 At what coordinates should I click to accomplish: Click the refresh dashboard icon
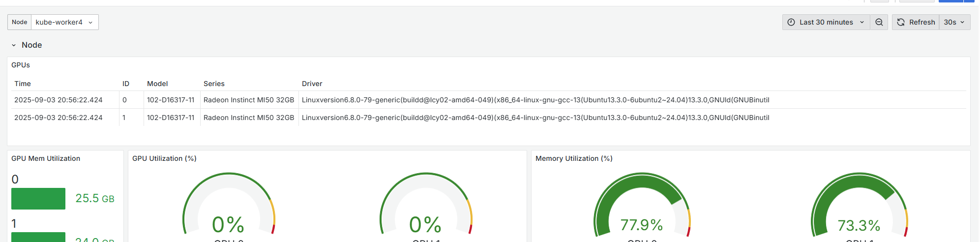[901, 22]
